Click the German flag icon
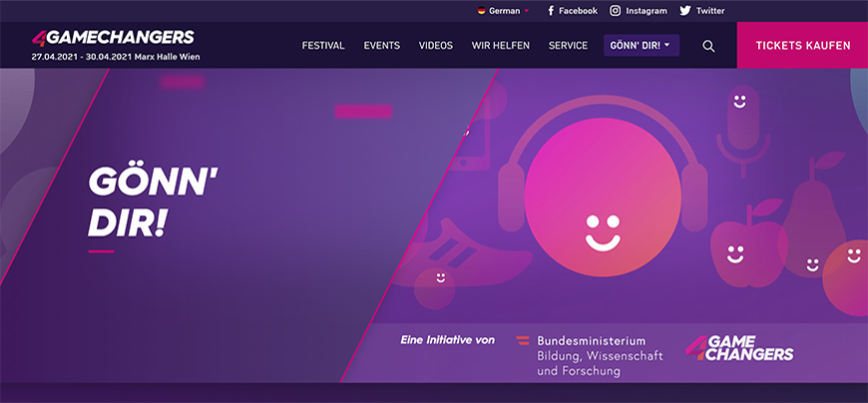Viewport: 868px width, 403px height. point(482,11)
